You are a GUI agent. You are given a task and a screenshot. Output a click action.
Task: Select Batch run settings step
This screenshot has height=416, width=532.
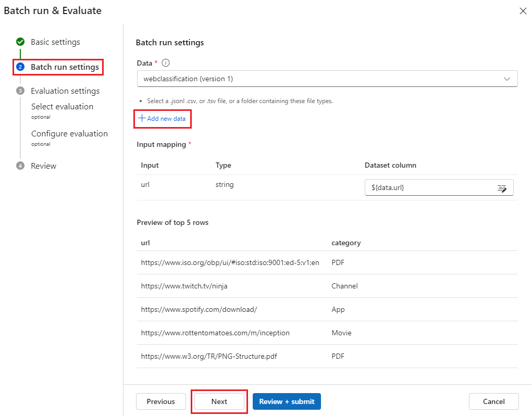[x=65, y=67]
